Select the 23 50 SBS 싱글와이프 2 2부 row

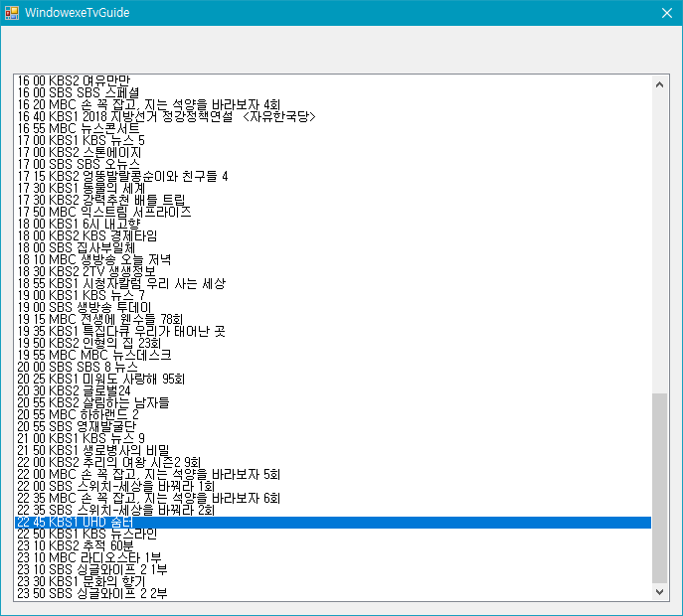[333, 594]
